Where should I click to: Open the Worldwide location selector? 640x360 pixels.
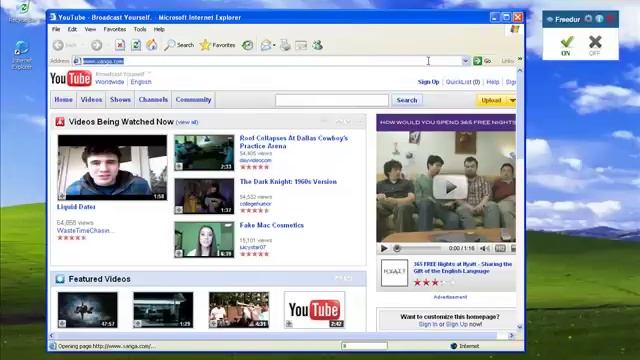point(109,82)
